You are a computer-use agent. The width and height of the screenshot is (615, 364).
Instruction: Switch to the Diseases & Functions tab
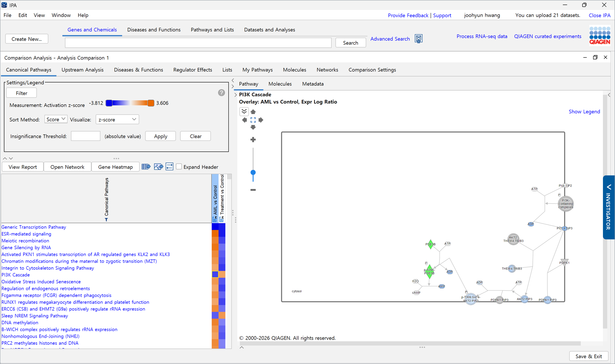(138, 70)
